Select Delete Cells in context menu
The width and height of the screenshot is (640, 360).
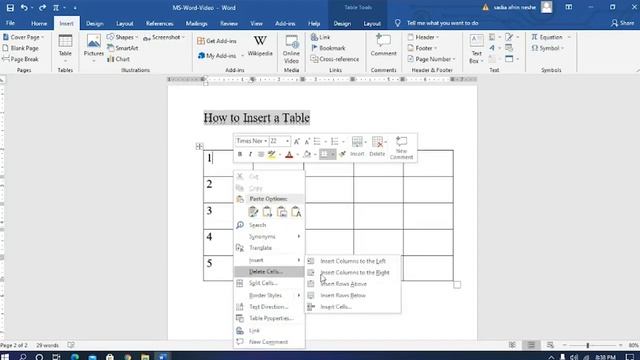[x=269, y=272]
